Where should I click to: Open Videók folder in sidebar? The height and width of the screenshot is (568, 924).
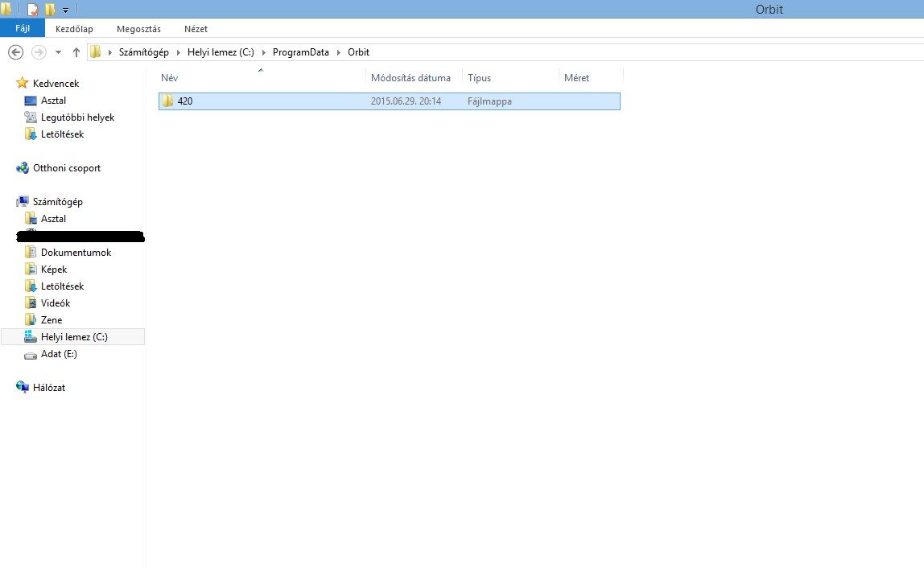coord(56,303)
